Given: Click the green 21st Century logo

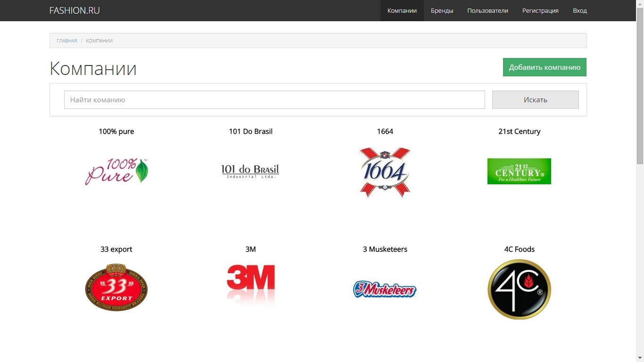Looking at the screenshot, I should [519, 171].
